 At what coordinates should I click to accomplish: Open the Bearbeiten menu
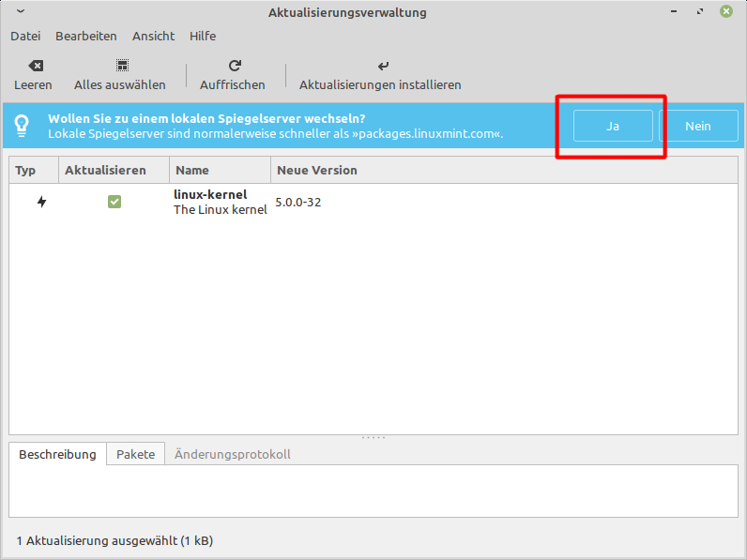pos(86,37)
